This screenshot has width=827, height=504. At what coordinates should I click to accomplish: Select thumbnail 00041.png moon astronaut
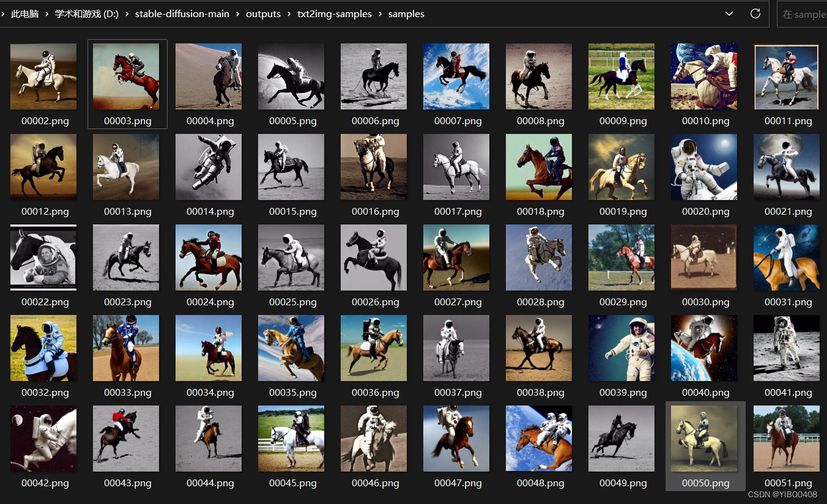(787, 348)
